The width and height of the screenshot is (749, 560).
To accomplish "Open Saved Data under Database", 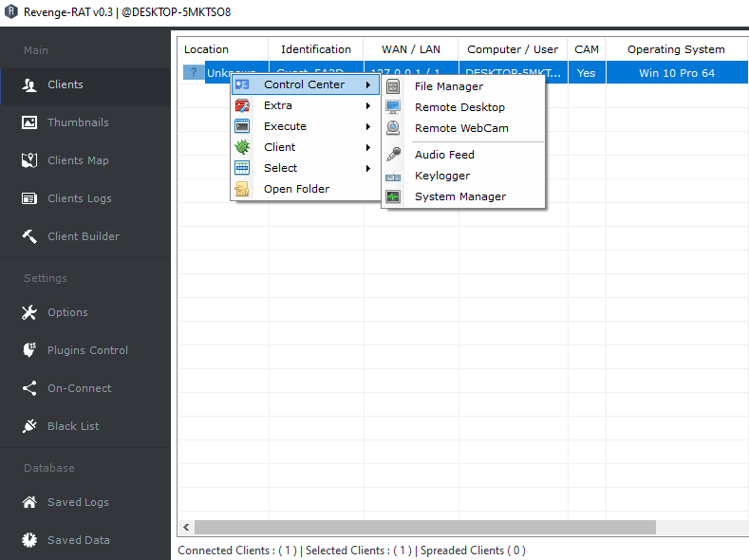I will point(85,540).
